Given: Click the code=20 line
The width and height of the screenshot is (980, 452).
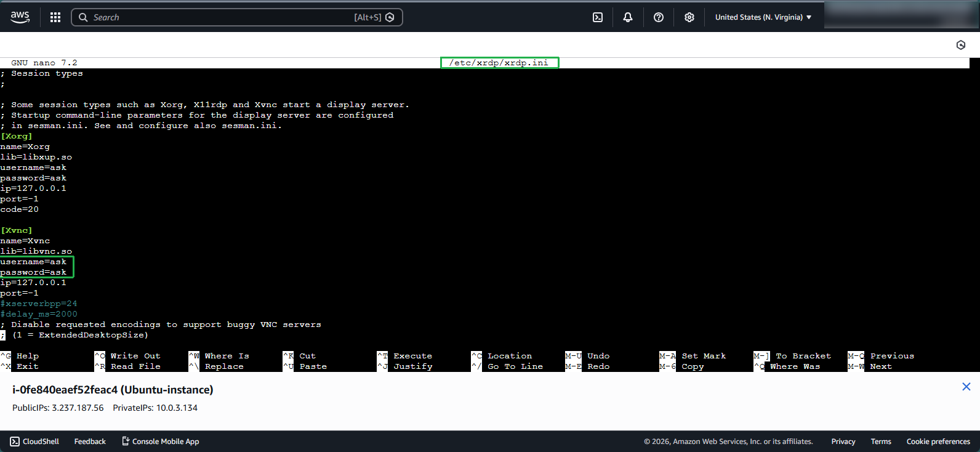Looking at the screenshot, I should point(20,209).
